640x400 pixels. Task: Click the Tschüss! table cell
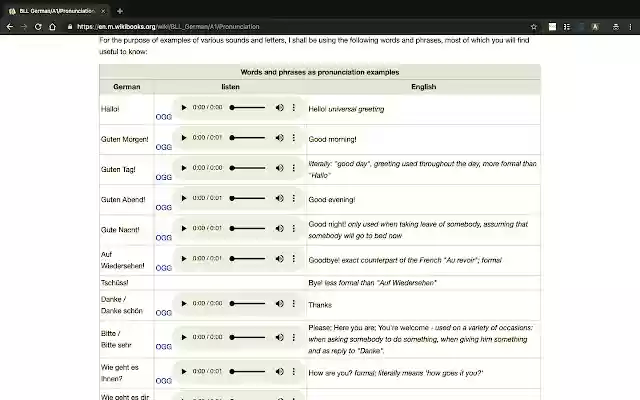click(127, 282)
